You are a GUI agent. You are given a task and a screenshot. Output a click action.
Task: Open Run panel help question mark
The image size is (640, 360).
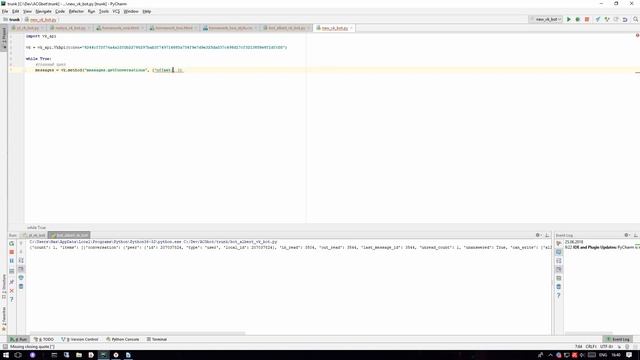(11, 299)
